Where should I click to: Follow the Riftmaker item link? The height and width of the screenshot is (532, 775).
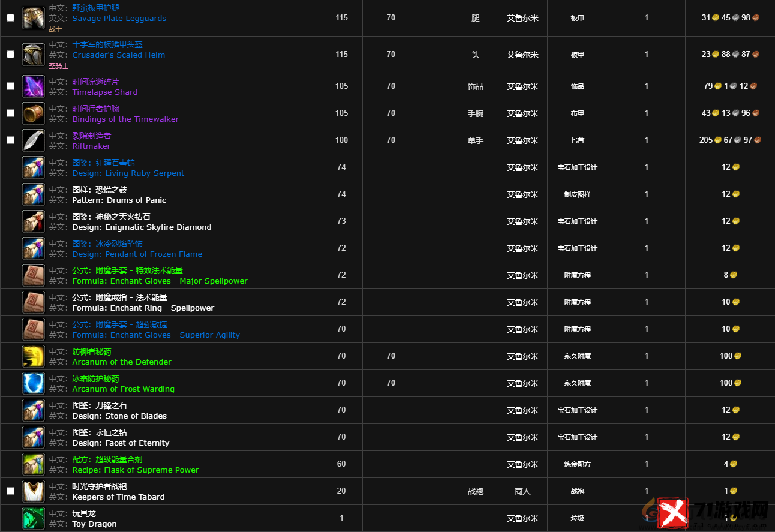[x=91, y=146]
